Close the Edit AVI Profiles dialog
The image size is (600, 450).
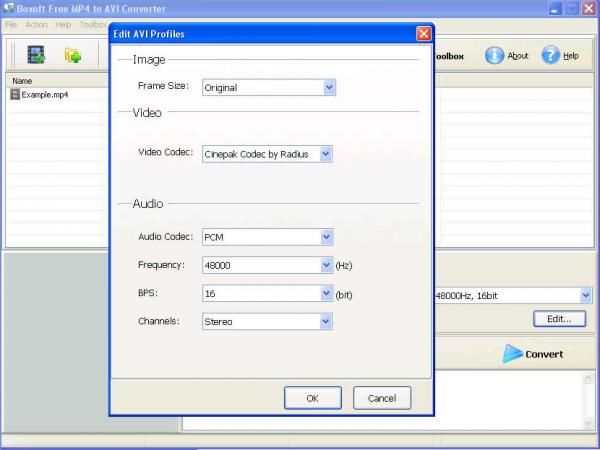[424, 34]
